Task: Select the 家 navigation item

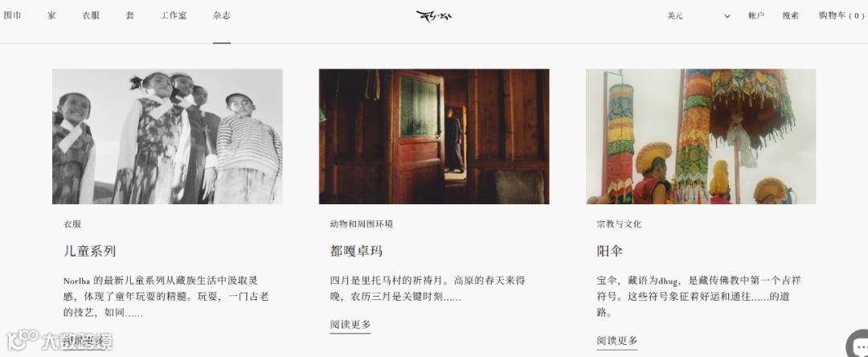Action: click(x=51, y=15)
